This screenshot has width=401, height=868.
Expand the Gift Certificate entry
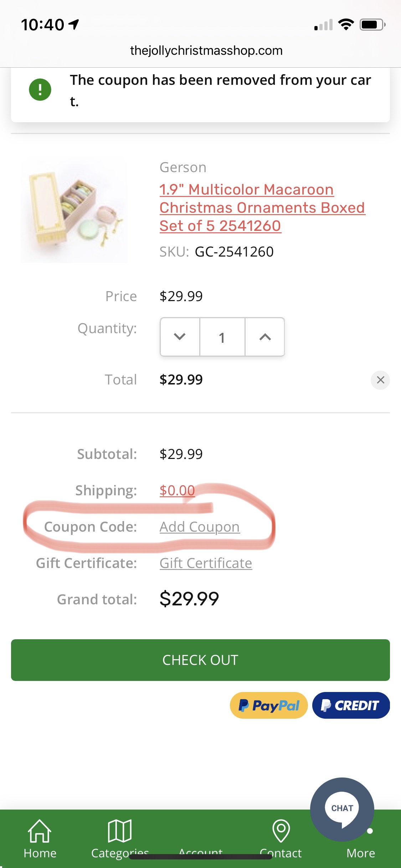(x=206, y=563)
